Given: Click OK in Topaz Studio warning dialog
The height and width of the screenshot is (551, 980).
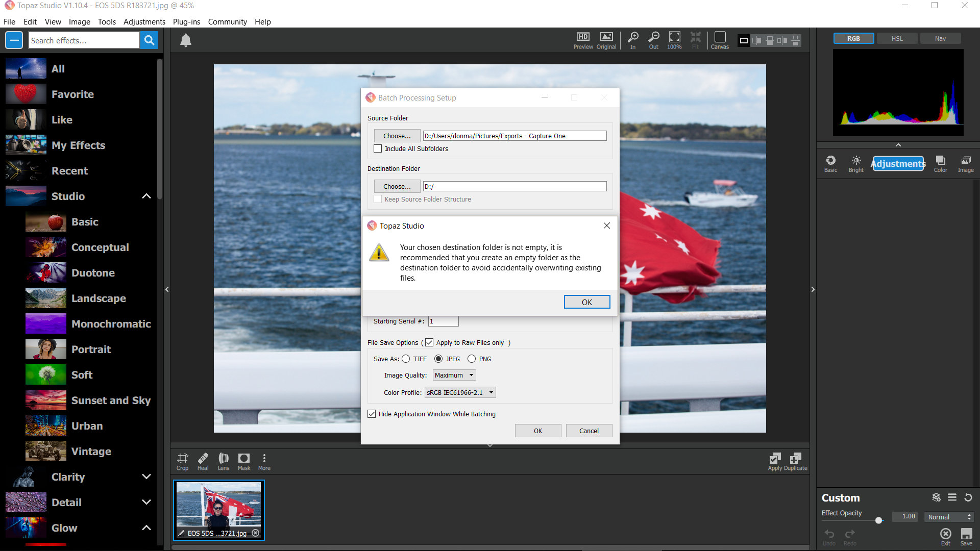Looking at the screenshot, I should tap(587, 302).
